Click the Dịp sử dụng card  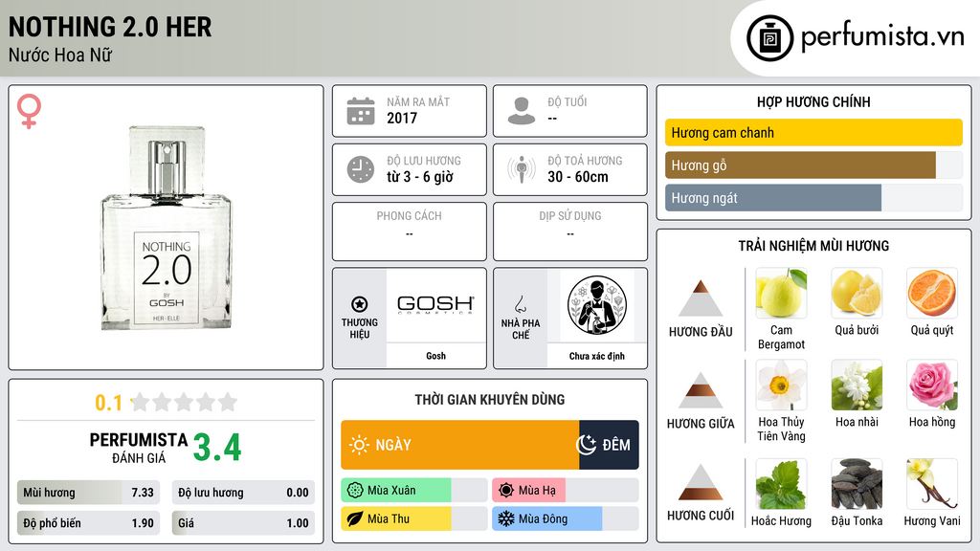[x=570, y=231]
